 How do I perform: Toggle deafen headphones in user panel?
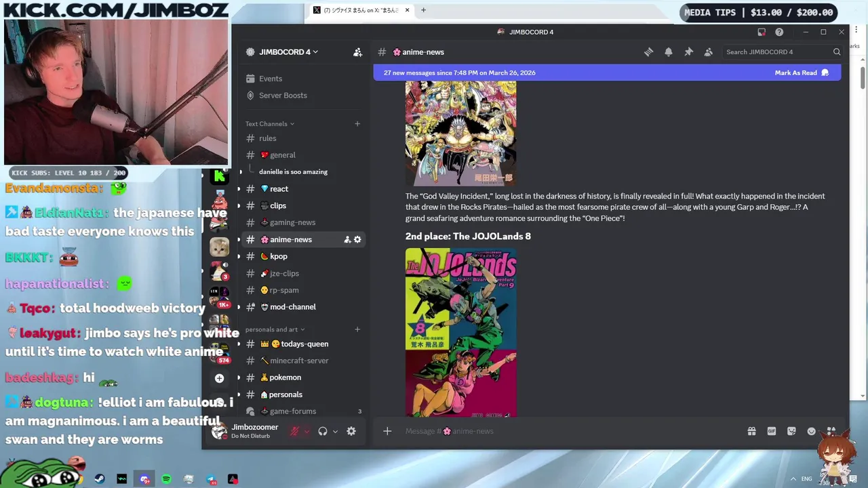coord(323,431)
